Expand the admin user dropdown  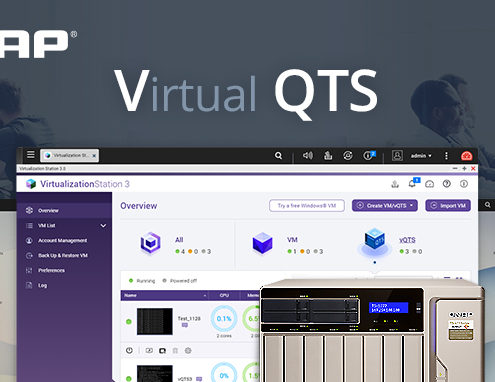click(421, 156)
